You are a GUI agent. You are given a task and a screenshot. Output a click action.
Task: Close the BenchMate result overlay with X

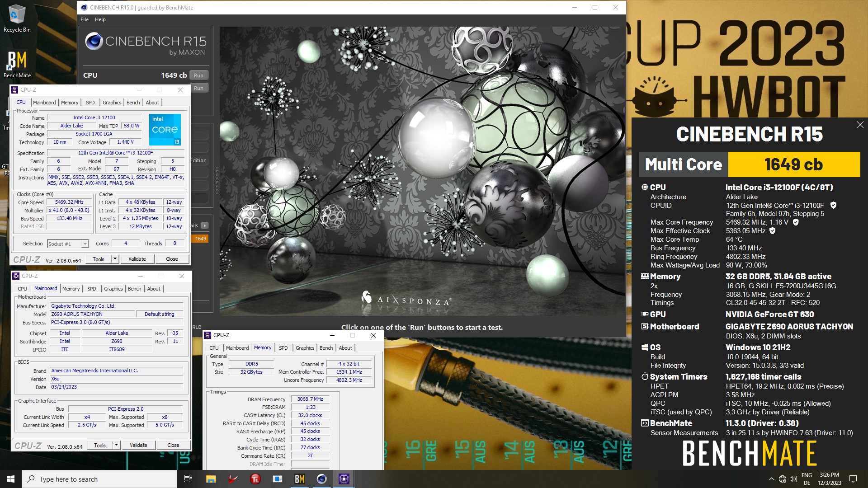pos(860,125)
